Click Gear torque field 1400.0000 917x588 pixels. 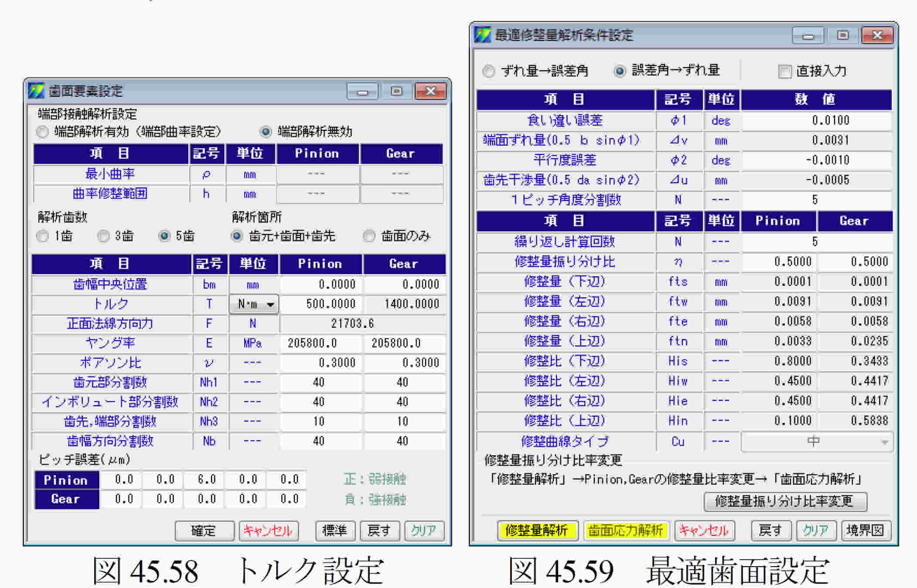[x=405, y=304]
